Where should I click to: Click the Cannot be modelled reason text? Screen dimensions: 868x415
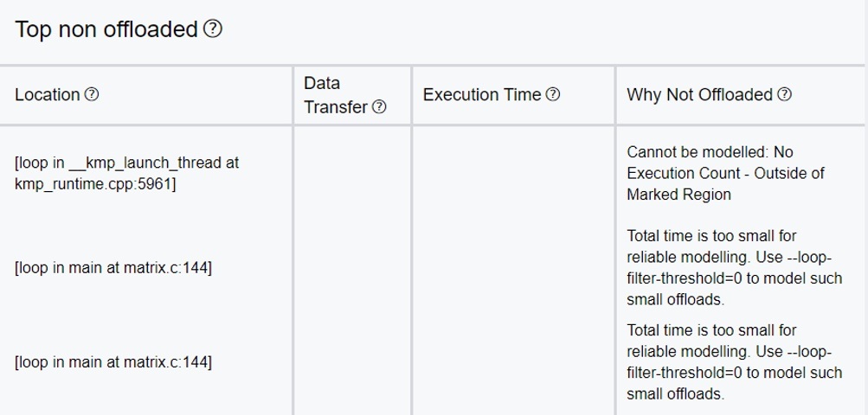[726, 173]
